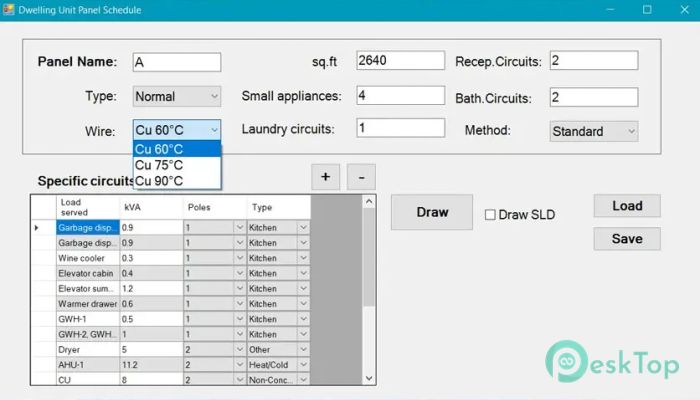
Task: Click the 0.3 kVA cell
Action: point(151,258)
